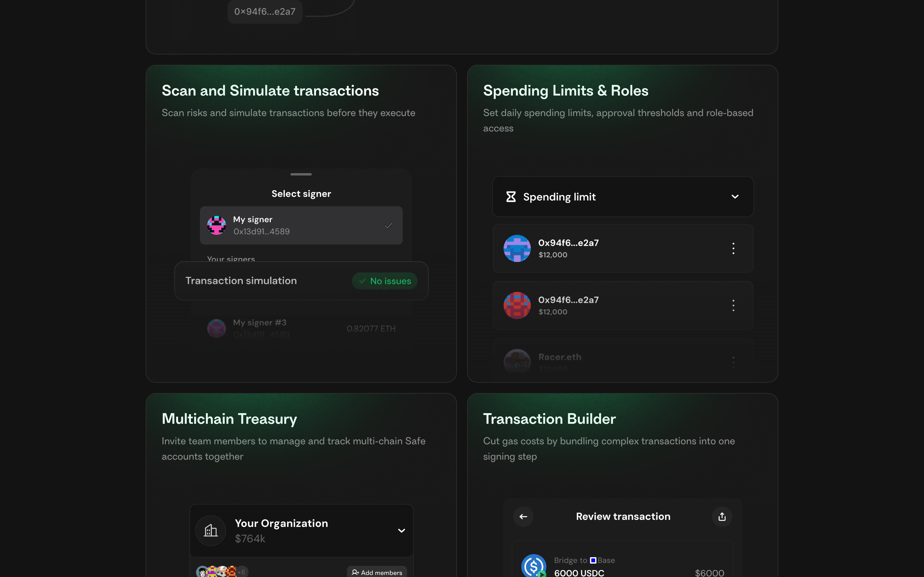Click the USDC coin icon
Viewport: 924px width, 577px height.
pyautogui.click(x=534, y=565)
